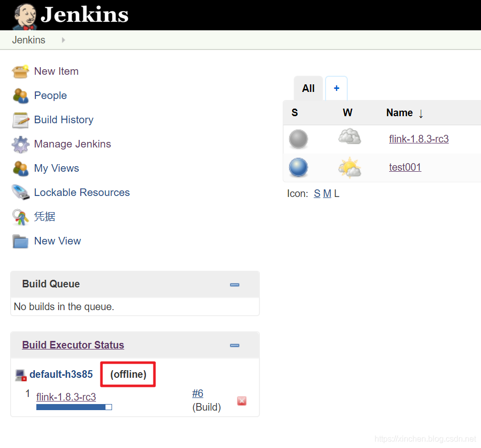The image size is (481, 448).
Task: Open the My Views link
Action: [57, 168]
